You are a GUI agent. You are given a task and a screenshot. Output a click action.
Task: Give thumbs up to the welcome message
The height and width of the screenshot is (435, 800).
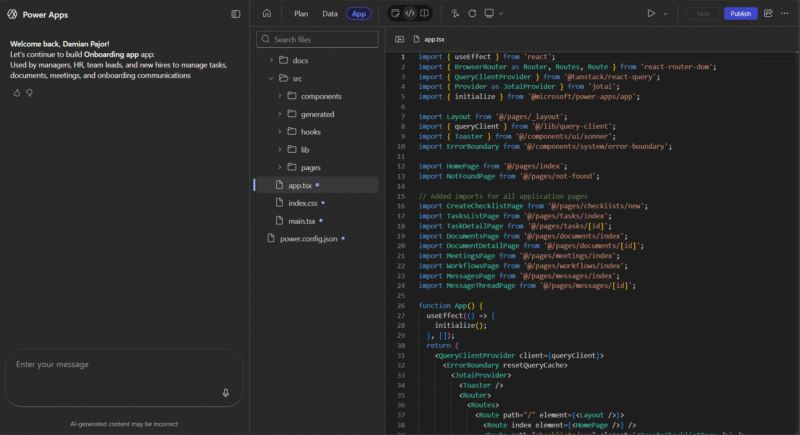point(17,93)
